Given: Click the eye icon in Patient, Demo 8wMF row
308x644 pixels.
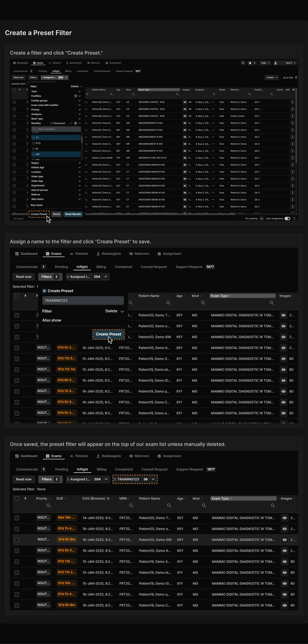Looking at the screenshot, I should coord(185,158).
